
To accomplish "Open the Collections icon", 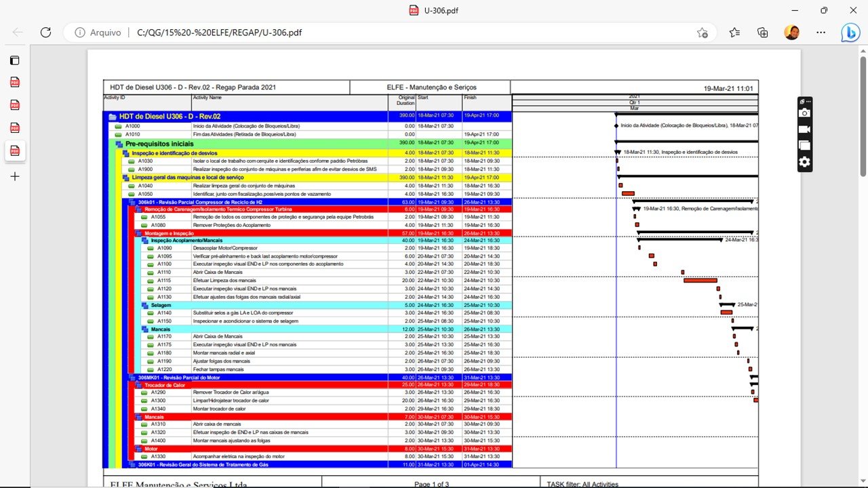I will [x=763, y=32].
